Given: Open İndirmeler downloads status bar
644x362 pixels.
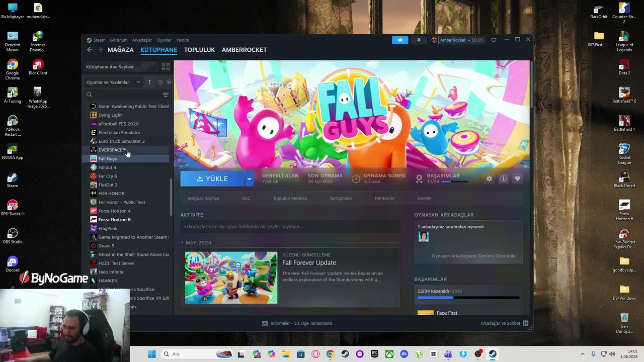Looking at the screenshot, I should point(297,323).
